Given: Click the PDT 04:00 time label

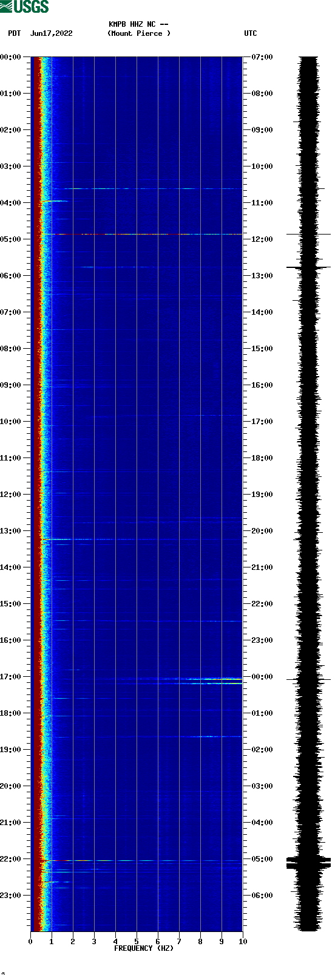Looking at the screenshot, I should [x=11, y=203].
